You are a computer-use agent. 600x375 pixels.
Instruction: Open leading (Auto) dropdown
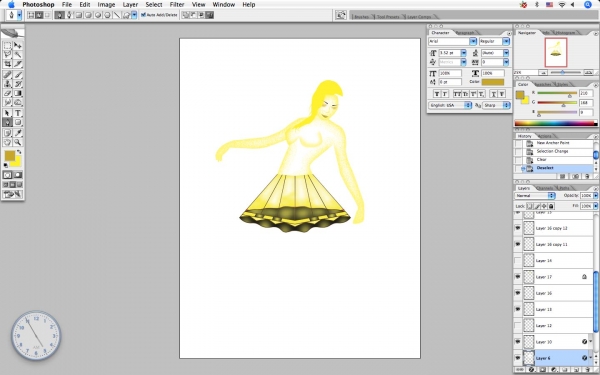click(506, 53)
